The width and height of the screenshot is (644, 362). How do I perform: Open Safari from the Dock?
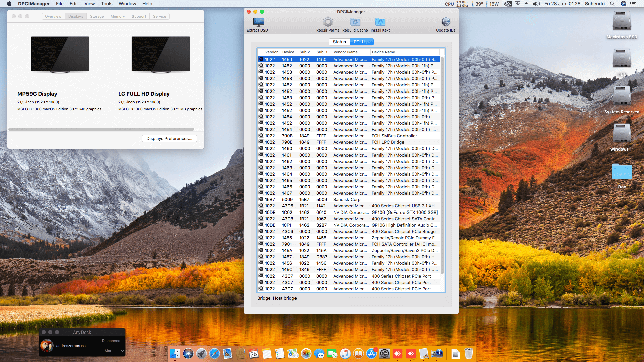click(x=214, y=353)
